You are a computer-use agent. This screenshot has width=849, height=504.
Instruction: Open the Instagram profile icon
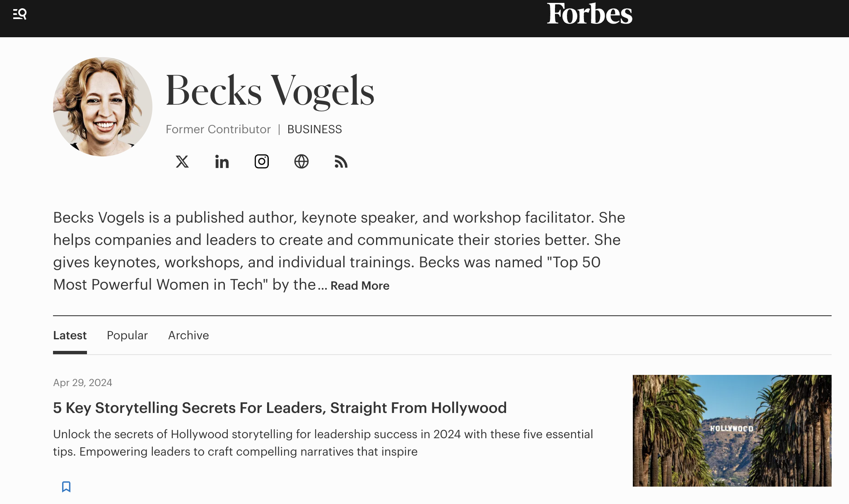[261, 161]
